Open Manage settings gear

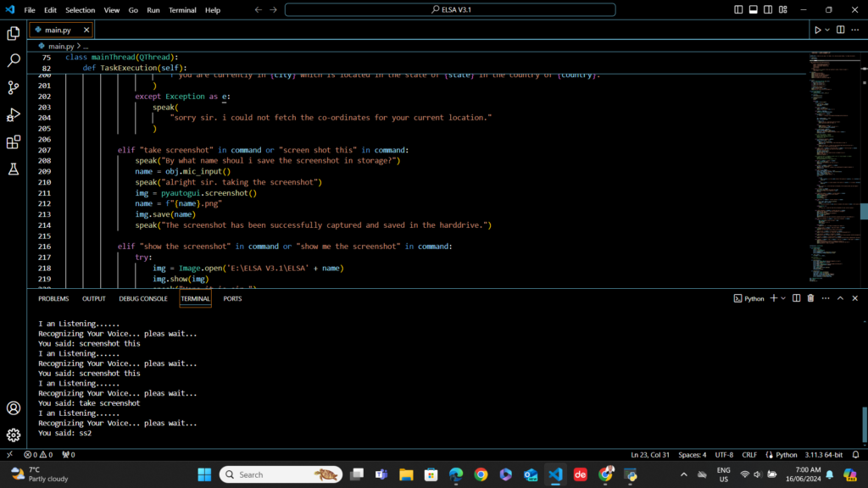14,435
